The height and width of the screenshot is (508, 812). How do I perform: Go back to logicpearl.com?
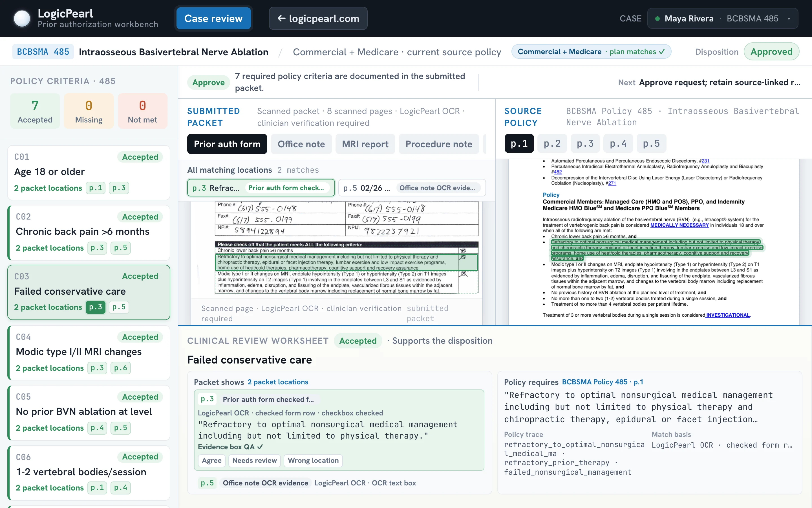pyautogui.click(x=318, y=18)
